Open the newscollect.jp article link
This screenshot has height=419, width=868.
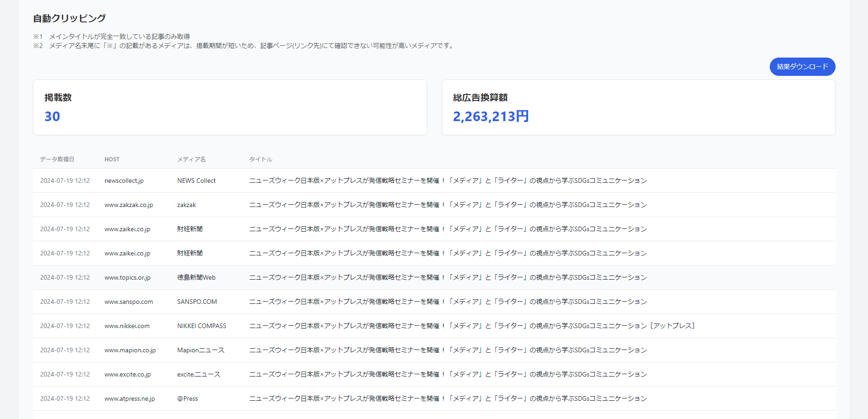click(124, 180)
